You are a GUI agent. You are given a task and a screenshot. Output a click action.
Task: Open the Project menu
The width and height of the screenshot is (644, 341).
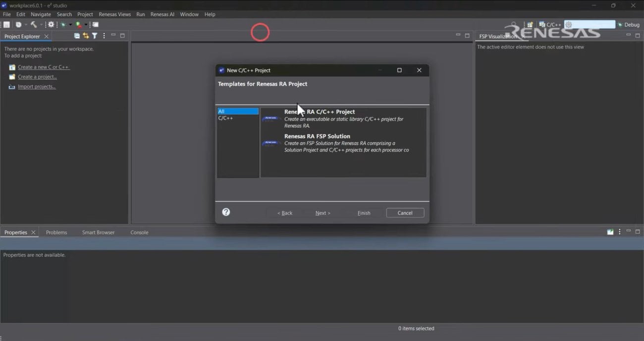point(85,14)
